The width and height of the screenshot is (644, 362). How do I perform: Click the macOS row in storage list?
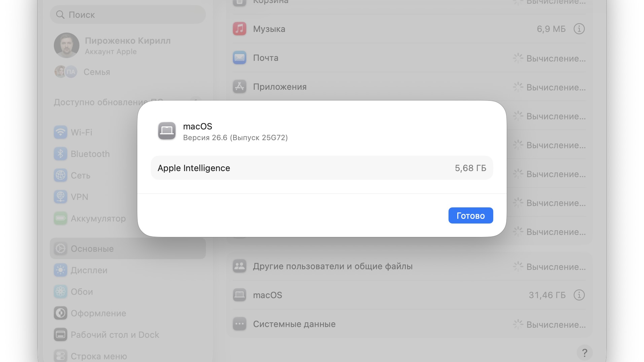(x=409, y=295)
